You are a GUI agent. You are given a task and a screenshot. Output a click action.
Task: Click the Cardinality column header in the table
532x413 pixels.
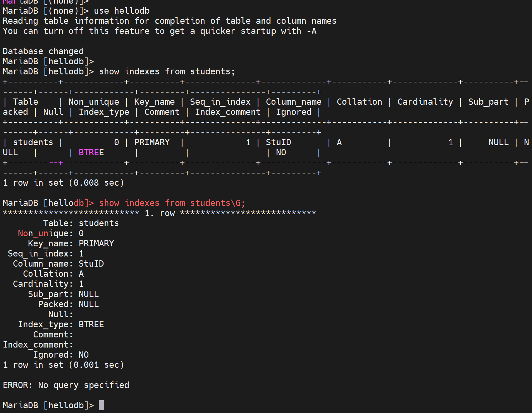point(425,102)
